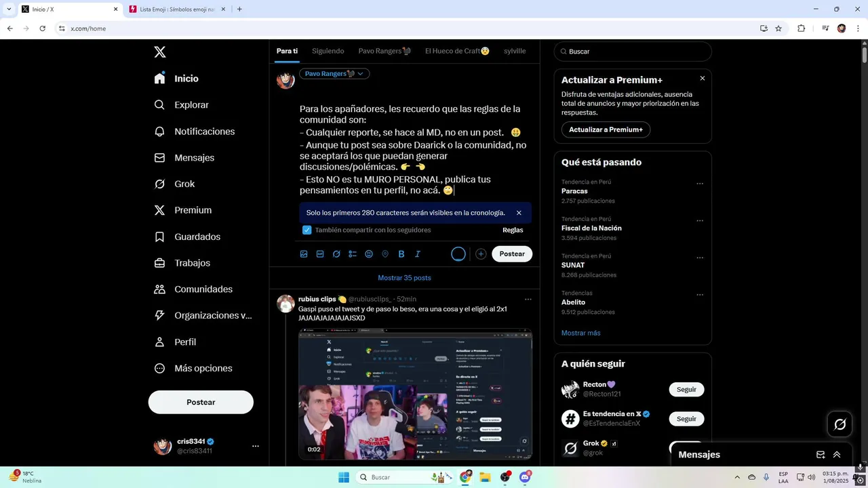This screenshot has width=868, height=488.
Task: Uncheck También compartir con los seguidores
Action: (x=307, y=230)
